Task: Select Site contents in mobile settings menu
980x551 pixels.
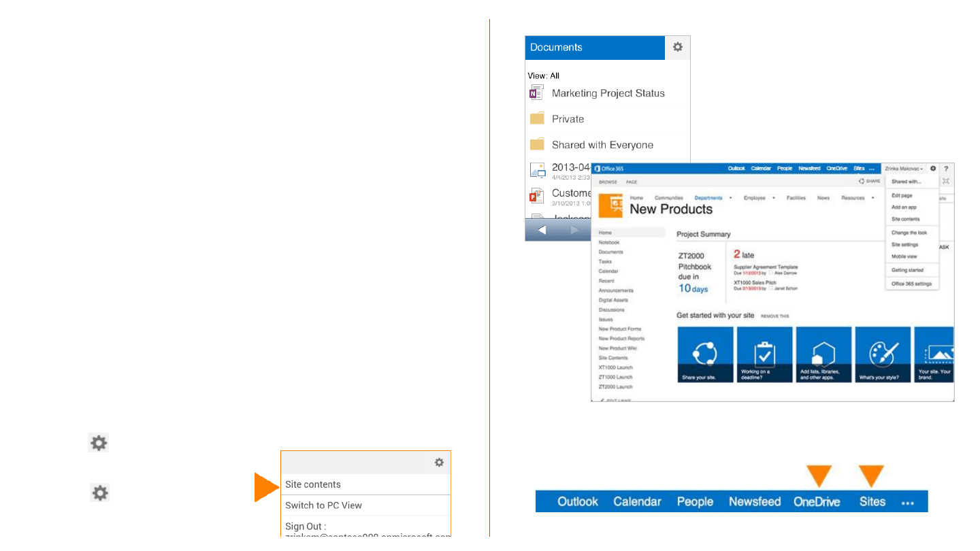Action: (313, 484)
